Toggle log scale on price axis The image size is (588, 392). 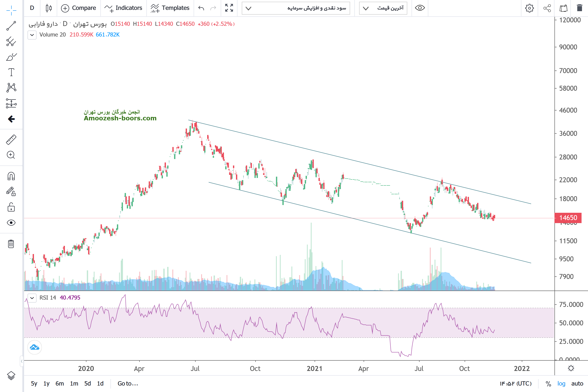(561, 383)
